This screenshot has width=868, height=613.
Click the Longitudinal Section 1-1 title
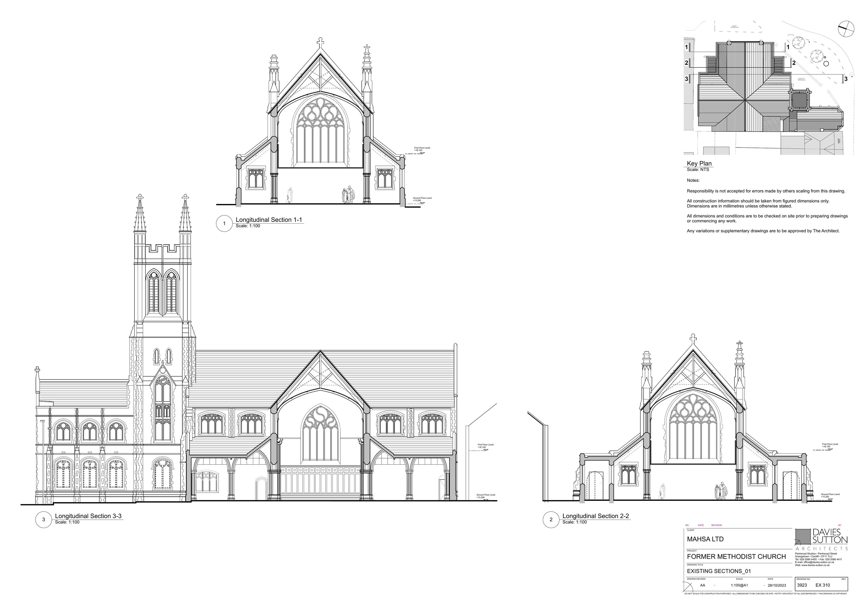click(269, 220)
